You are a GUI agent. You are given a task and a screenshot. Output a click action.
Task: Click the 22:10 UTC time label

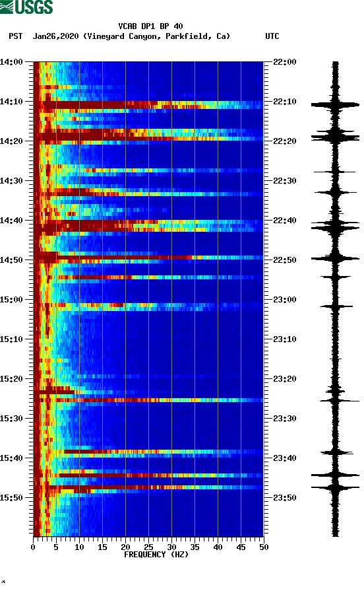tap(284, 102)
